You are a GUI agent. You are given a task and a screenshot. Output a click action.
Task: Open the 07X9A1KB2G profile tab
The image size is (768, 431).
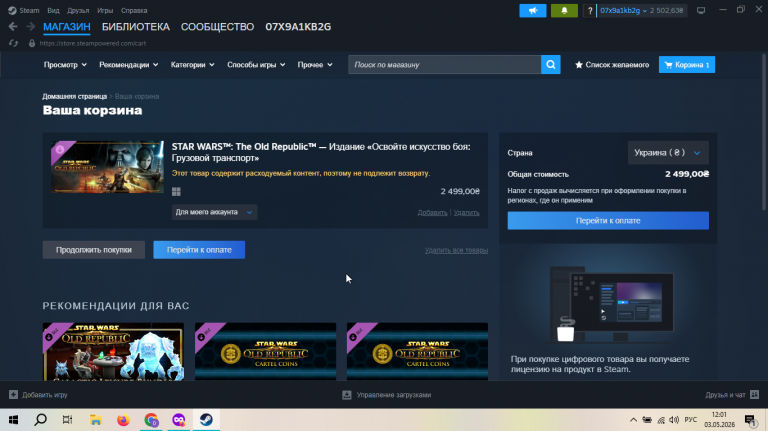pyautogui.click(x=298, y=27)
